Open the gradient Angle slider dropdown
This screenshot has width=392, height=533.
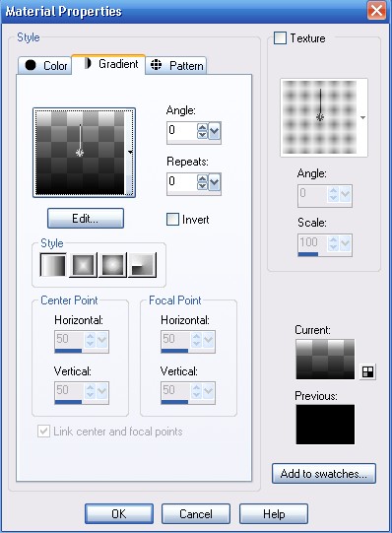(x=214, y=131)
